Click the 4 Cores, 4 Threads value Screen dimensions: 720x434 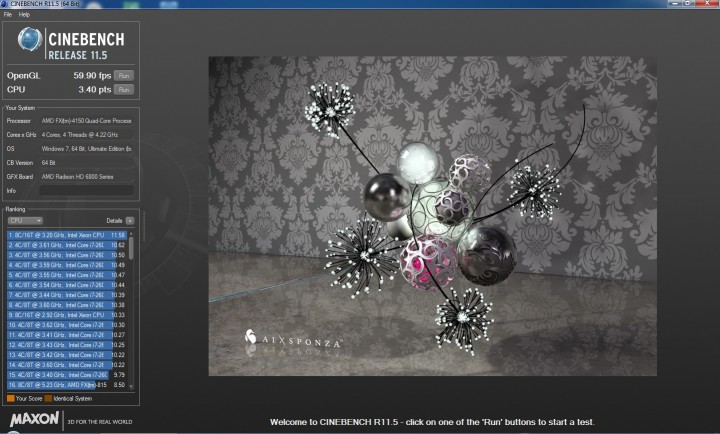[80, 135]
